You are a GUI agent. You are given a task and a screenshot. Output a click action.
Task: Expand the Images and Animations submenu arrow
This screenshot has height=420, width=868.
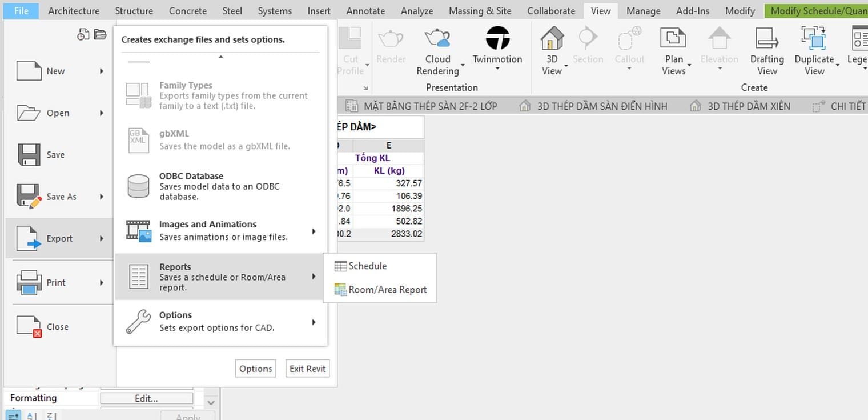point(314,231)
